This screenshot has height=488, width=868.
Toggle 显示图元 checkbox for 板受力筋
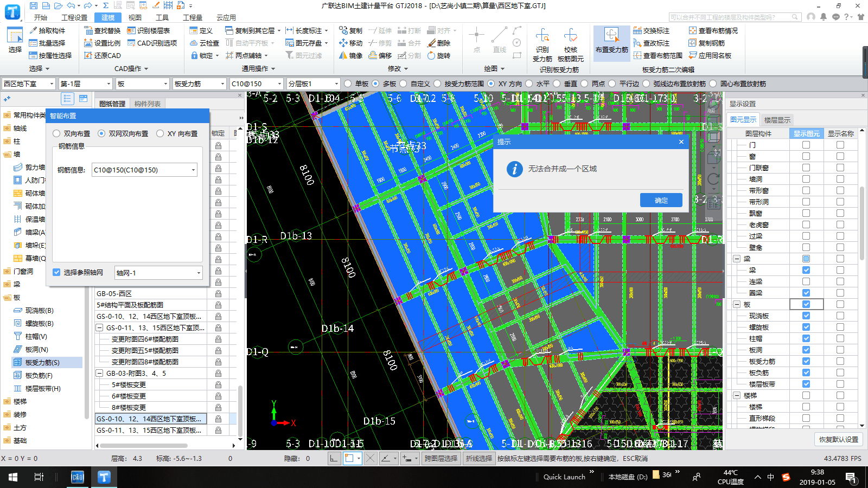click(806, 361)
